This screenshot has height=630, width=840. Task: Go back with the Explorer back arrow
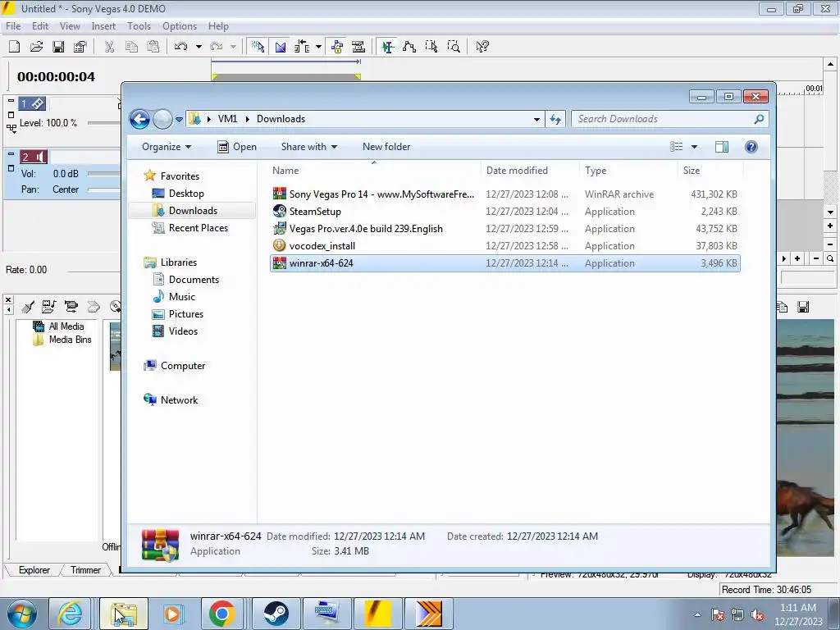coord(139,119)
